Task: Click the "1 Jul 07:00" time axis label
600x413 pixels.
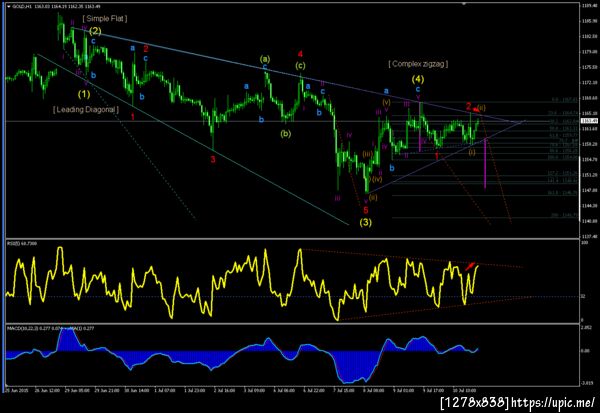Action: [165, 391]
